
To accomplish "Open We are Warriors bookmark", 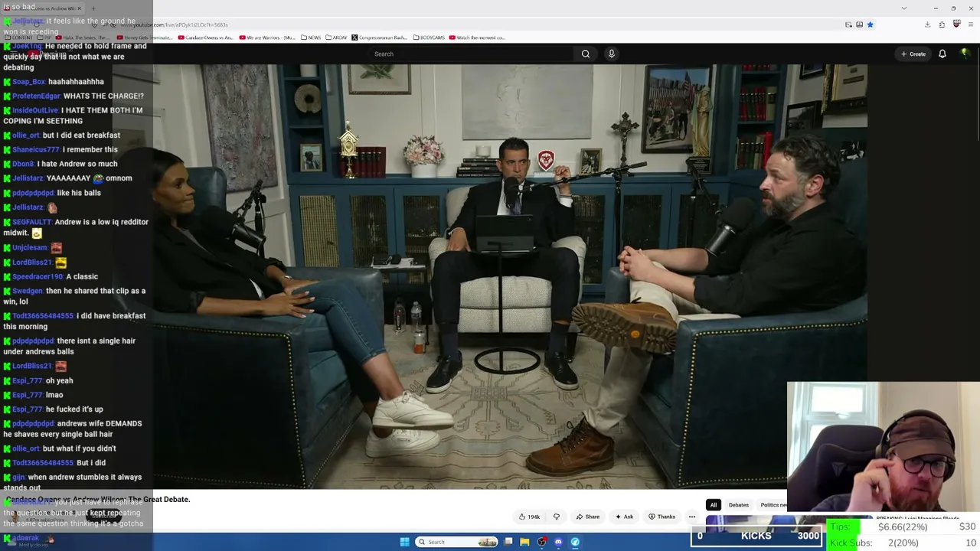I will [x=267, y=37].
